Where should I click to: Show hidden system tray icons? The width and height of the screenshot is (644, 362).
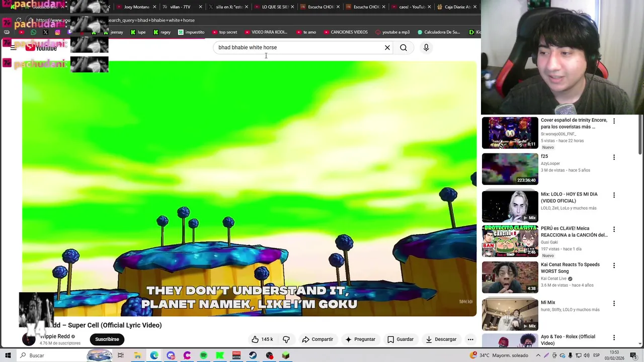click(538, 355)
